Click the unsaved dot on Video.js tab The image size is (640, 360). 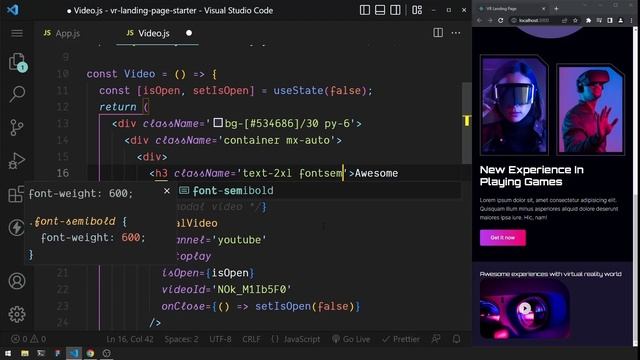coord(189,33)
